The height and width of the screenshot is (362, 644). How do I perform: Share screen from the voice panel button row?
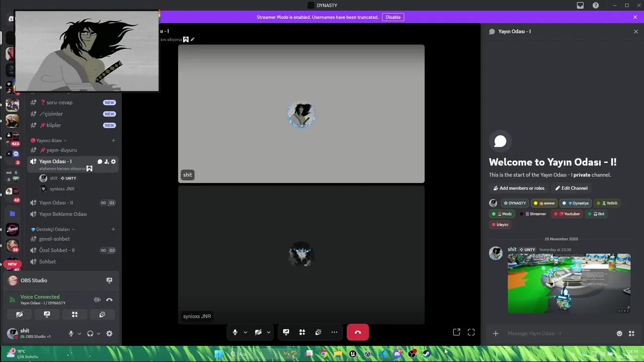coord(47,314)
